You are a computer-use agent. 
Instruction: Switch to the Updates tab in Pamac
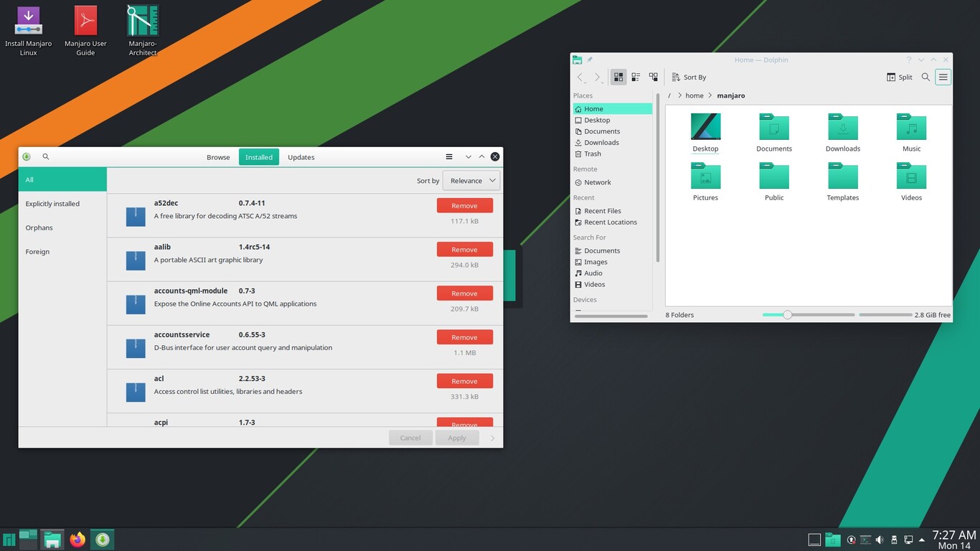301,156
